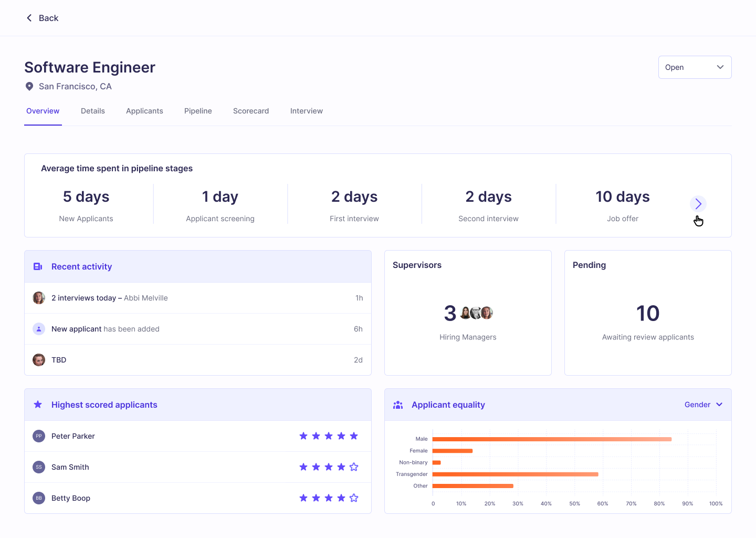The image size is (756, 538).
Task: Click the Applicant equality people icon
Action: [x=398, y=405]
